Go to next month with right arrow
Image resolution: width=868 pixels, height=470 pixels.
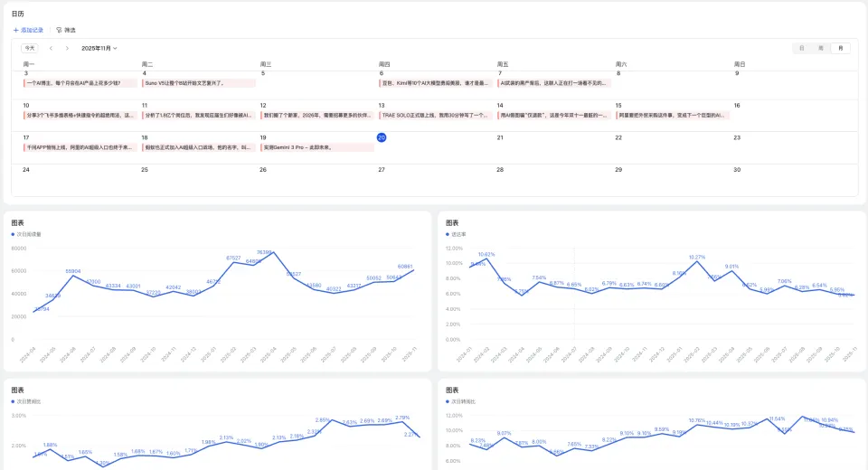pos(69,48)
